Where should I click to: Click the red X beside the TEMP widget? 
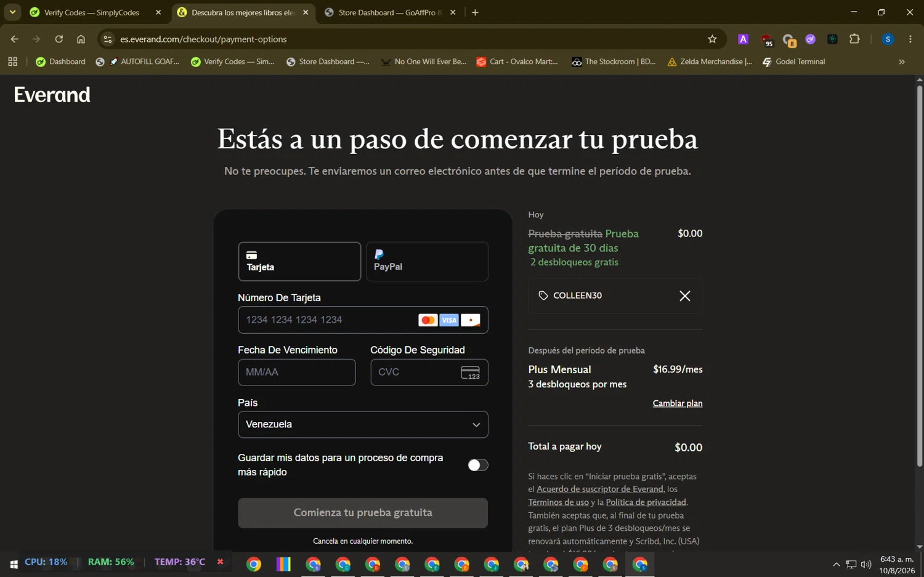pos(220,562)
